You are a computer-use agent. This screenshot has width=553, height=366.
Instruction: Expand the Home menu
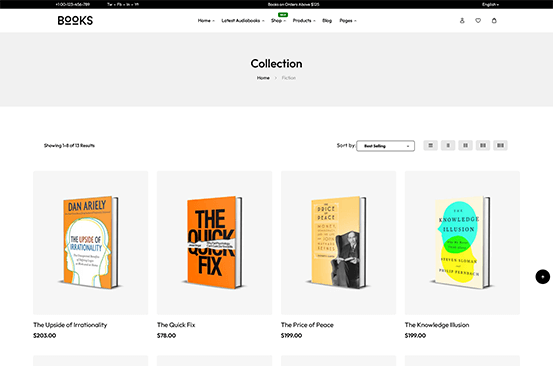point(206,21)
